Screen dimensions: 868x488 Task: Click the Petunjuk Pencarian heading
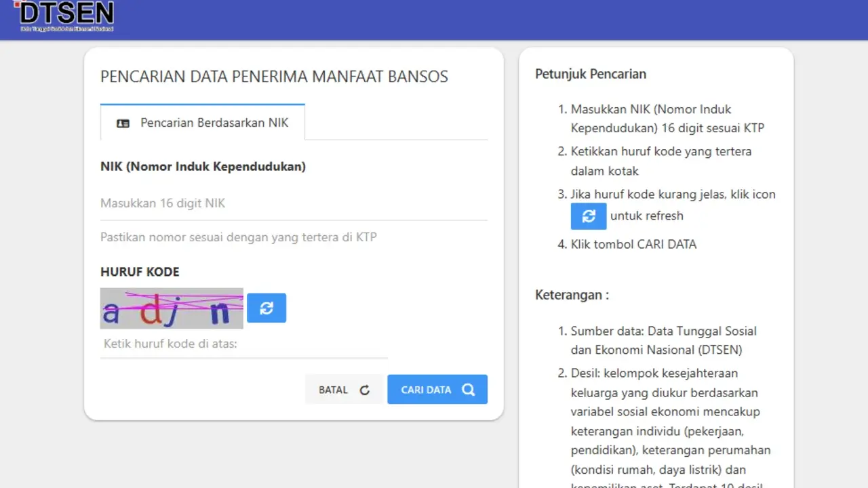click(x=590, y=74)
